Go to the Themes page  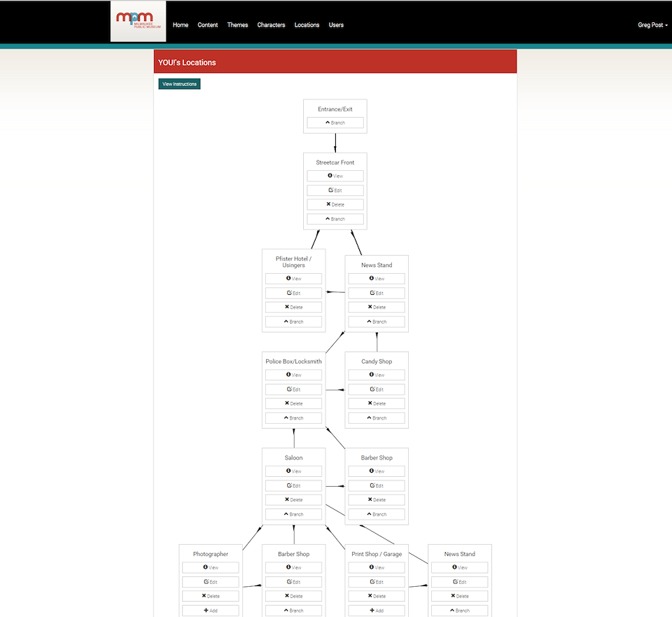[x=237, y=25]
